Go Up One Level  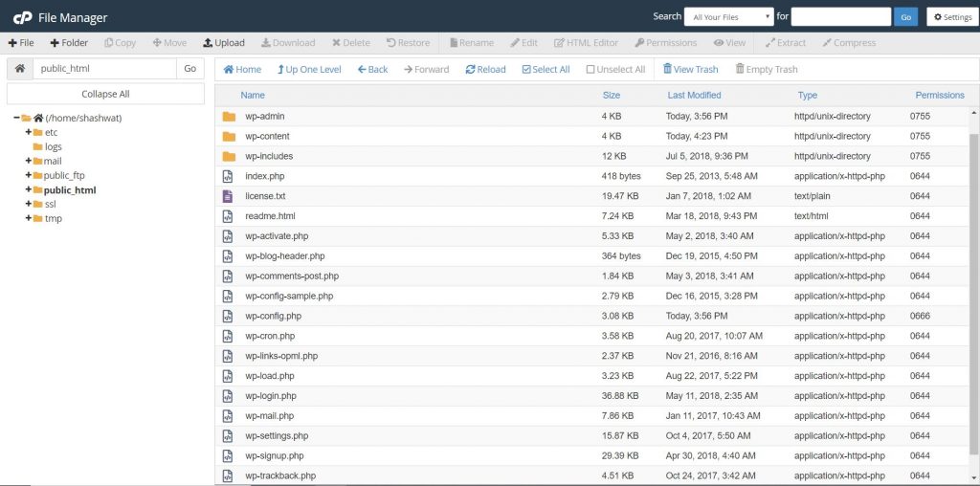(x=309, y=69)
